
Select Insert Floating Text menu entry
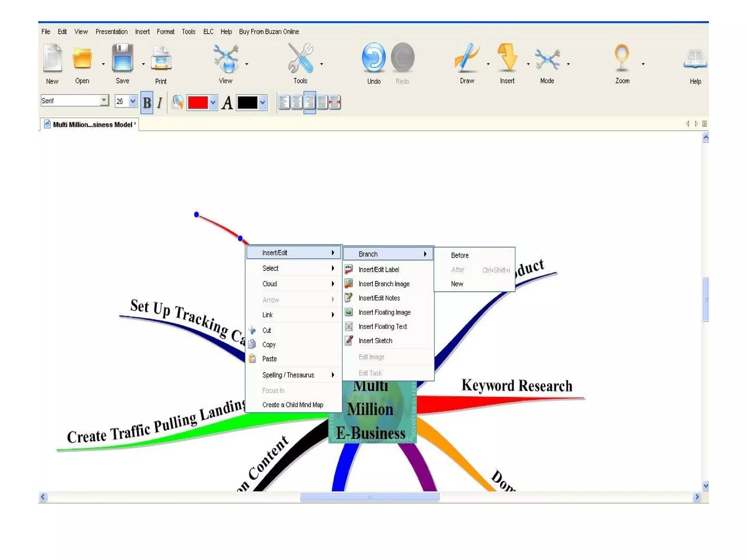(x=383, y=327)
